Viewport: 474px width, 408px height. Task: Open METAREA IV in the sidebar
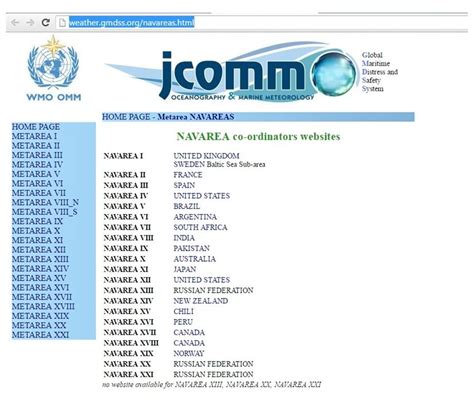click(x=37, y=164)
